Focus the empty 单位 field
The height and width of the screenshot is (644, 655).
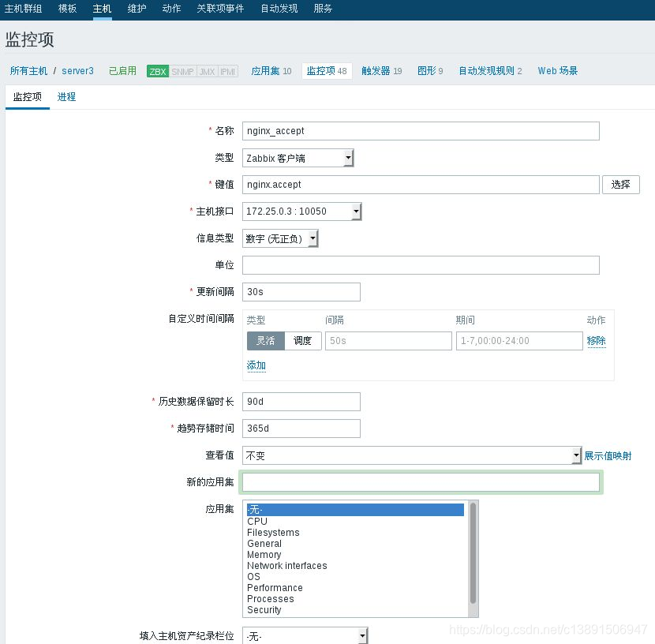tap(421, 265)
